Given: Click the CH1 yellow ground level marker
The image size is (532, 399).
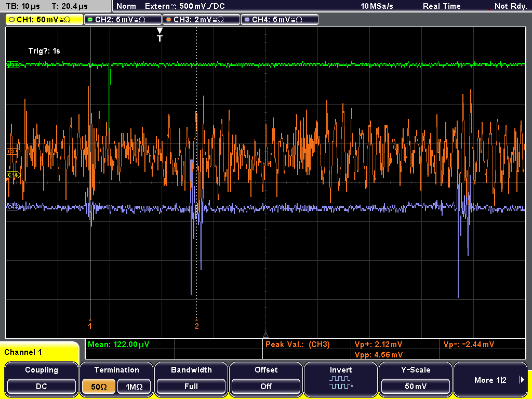Looking at the screenshot, I should pos(14,175).
